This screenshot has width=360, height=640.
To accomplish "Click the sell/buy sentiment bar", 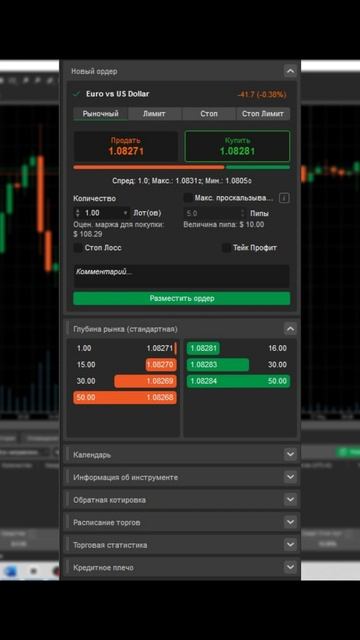I will [x=182, y=167].
